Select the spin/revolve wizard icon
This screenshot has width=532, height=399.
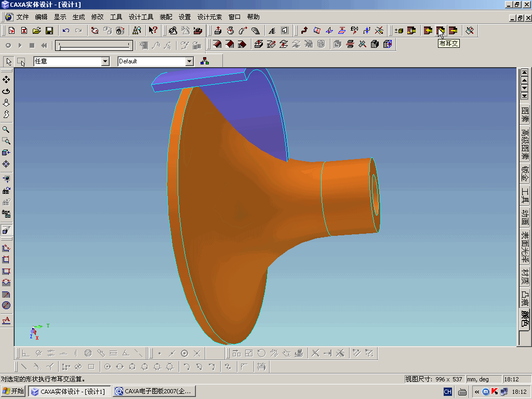230,31
